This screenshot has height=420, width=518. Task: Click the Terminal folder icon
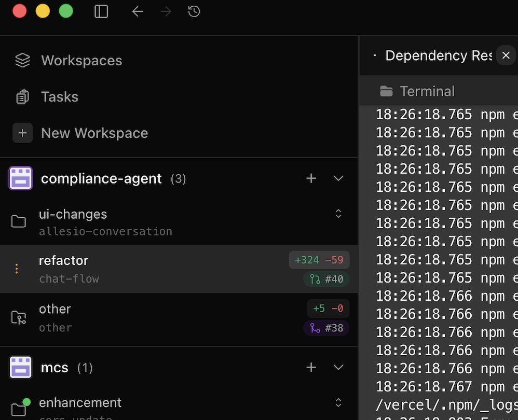[386, 90]
